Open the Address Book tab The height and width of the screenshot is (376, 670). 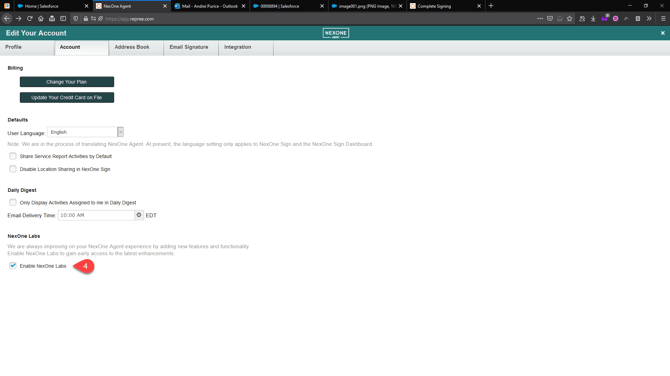(x=136, y=47)
